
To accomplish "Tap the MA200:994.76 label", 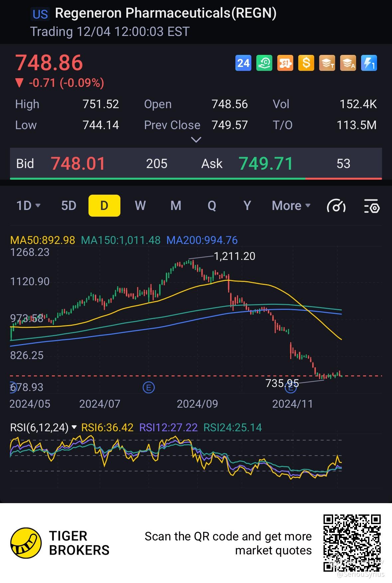I will [x=202, y=240].
